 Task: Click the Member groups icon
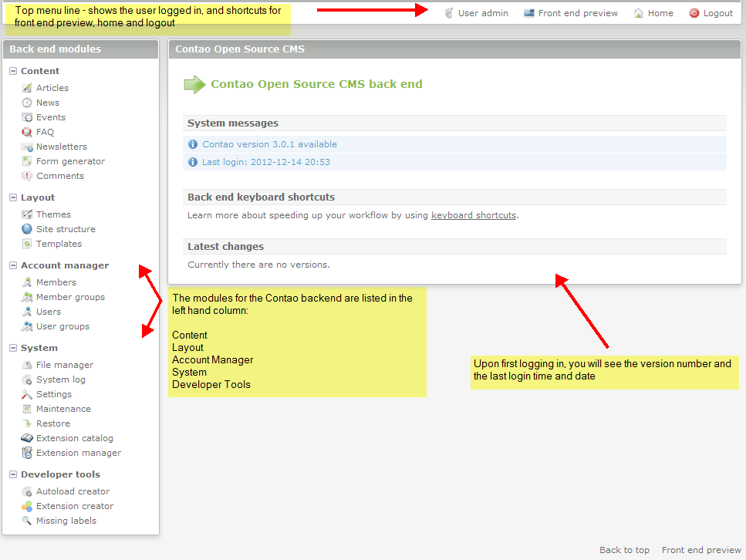pos(27,297)
